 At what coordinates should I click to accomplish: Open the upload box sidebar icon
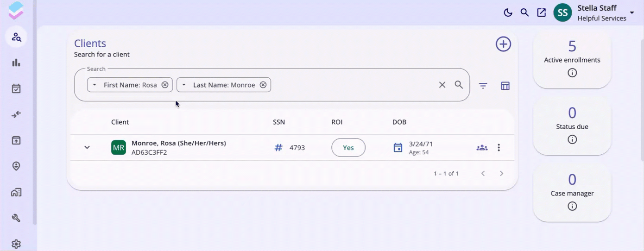[16, 140]
